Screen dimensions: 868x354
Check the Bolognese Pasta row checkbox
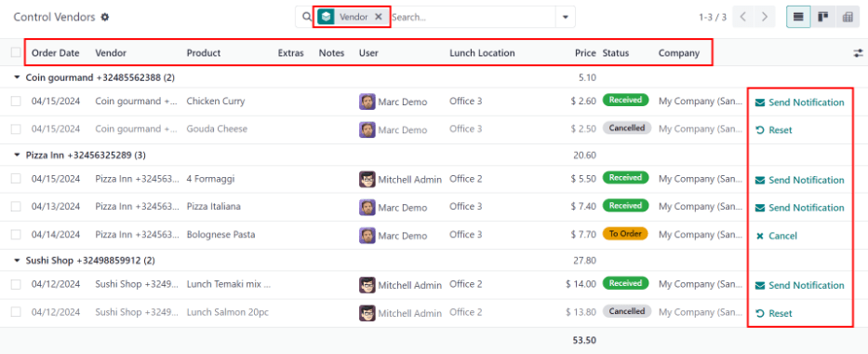pyautogui.click(x=16, y=235)
